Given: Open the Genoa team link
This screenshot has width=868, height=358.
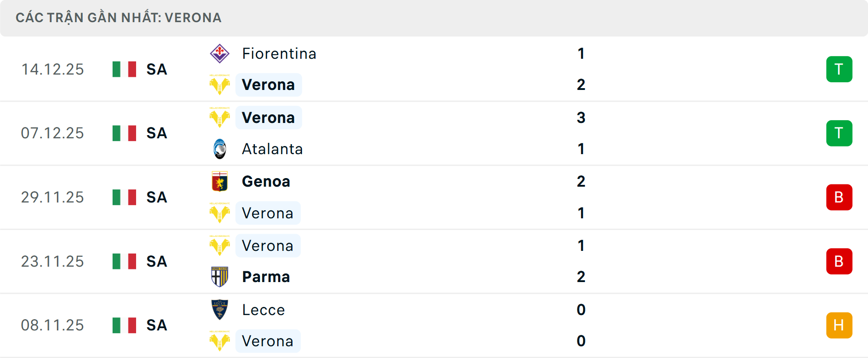Looking at the screenshot, I should tap(266, 182).
